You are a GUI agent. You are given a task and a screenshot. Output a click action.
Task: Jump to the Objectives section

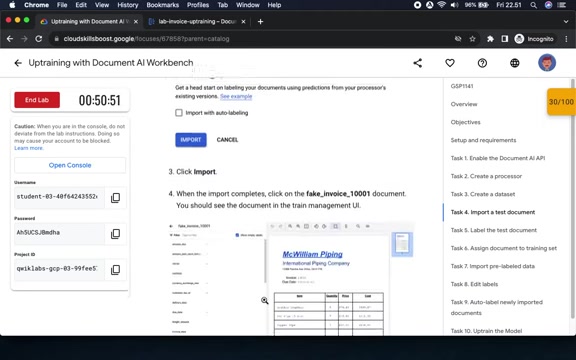465,122
